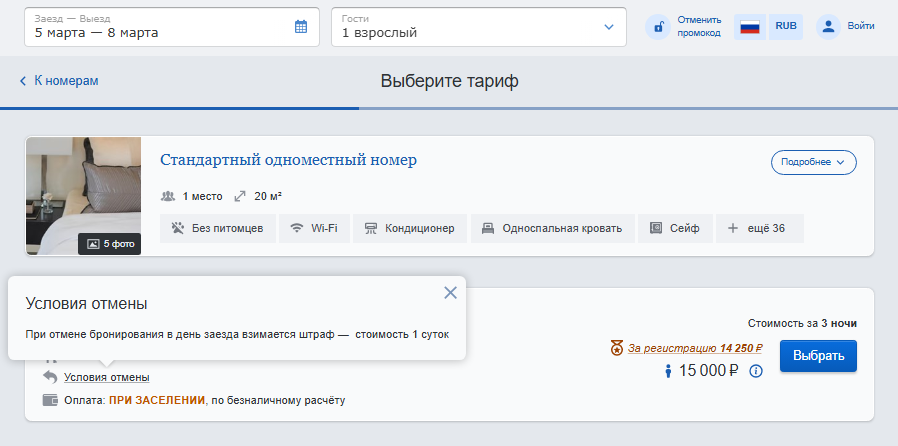Click the calendar icon in dates field

tap(301, 27)
